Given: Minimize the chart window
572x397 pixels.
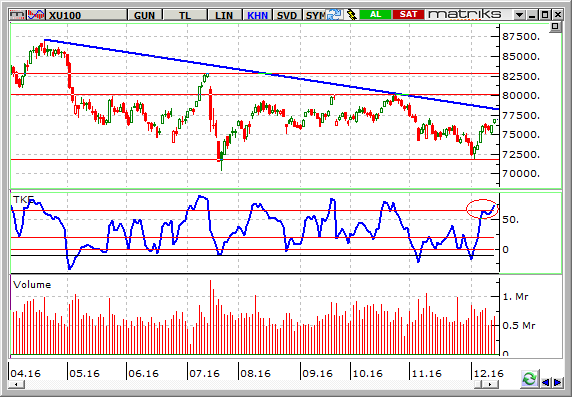Looking at the screenshot, I should click(x=532, y=15).
